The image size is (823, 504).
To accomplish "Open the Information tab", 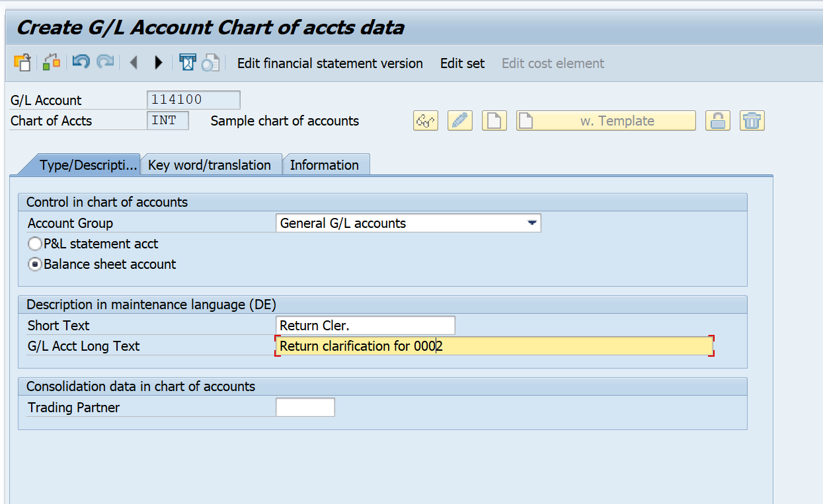I will tap(325, 165).
